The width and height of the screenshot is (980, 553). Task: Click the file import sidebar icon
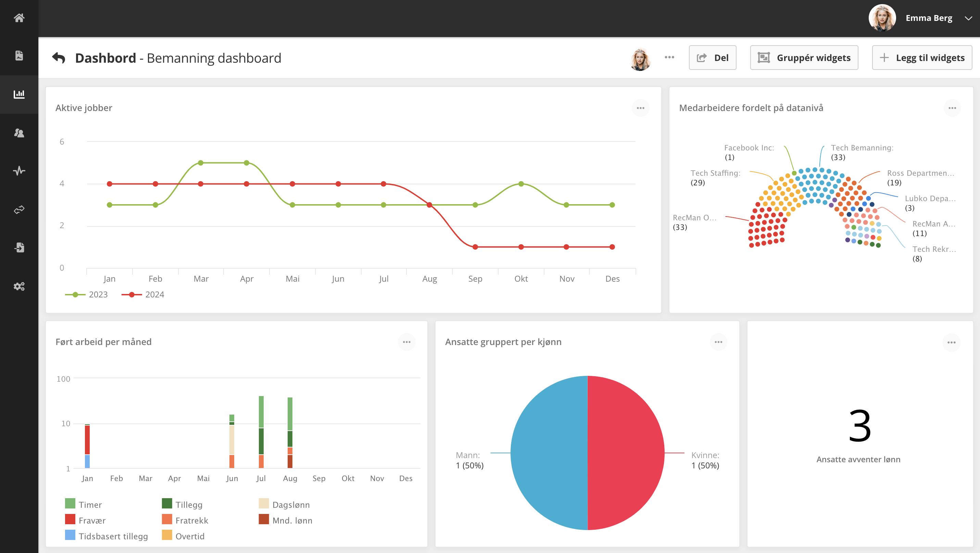pos(19,247)
